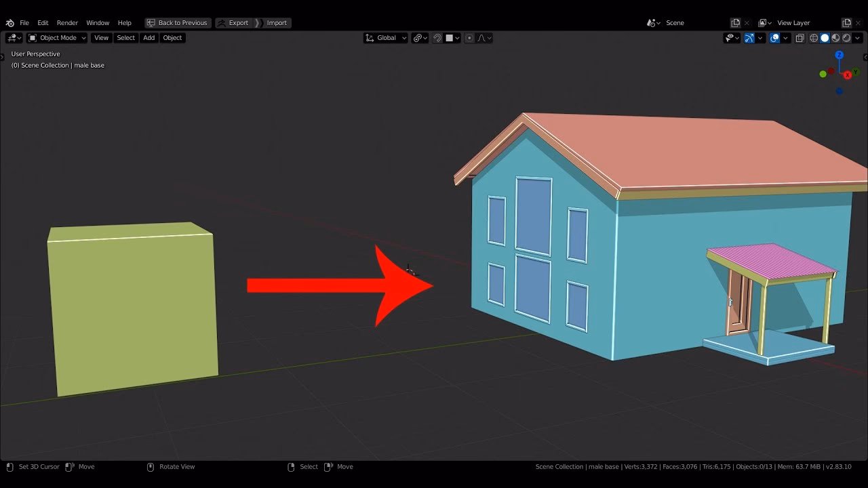Open the editor type dropdown

[14, 38]
